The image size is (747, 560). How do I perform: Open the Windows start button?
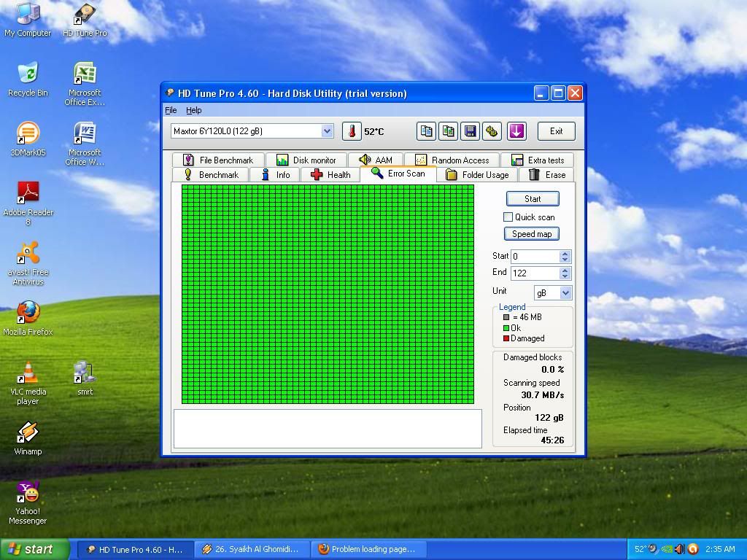[x=34, y=549]
